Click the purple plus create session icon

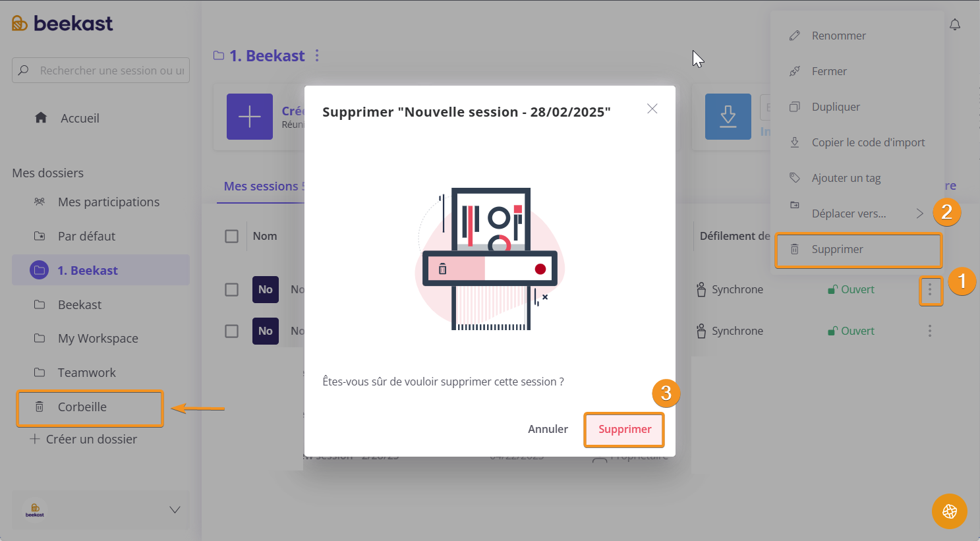coord(250,117)
